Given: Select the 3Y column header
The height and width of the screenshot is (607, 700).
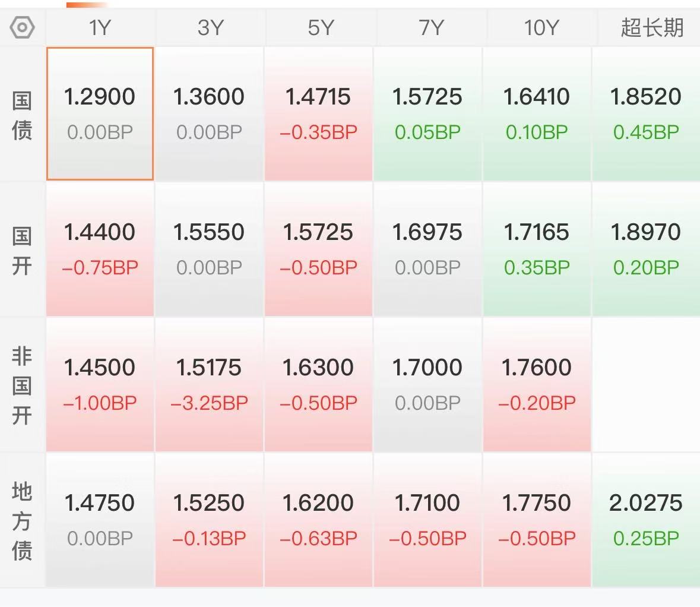Looking at the screenshot, I should [x=210, y=28].
